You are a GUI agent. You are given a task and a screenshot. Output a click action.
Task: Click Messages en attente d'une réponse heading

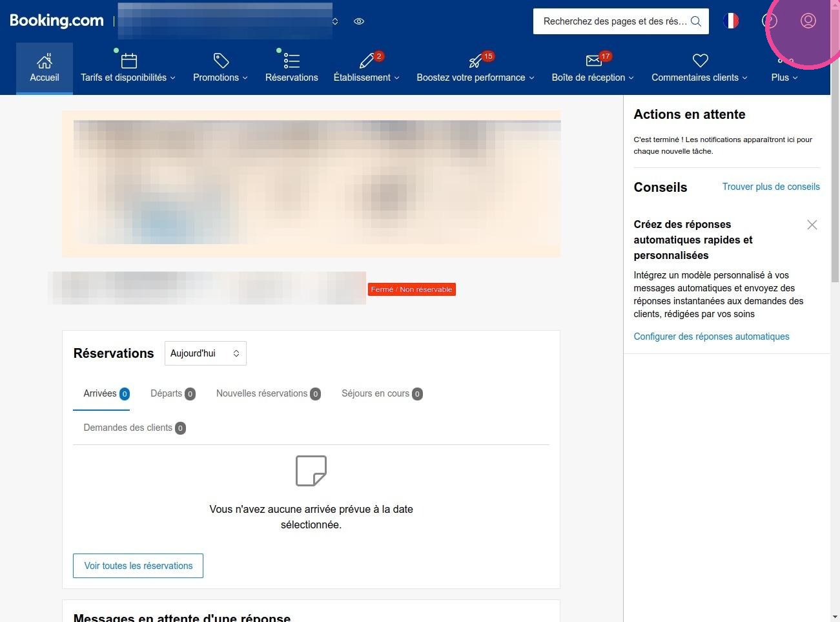click(x=182, y=617)
